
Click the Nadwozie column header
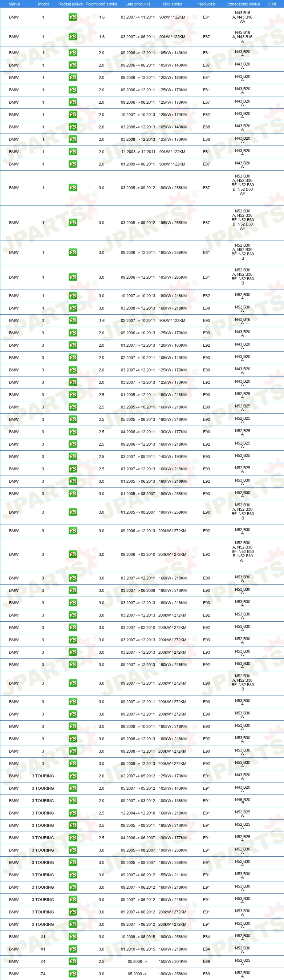pyautogui.click(x=207, y=4)
